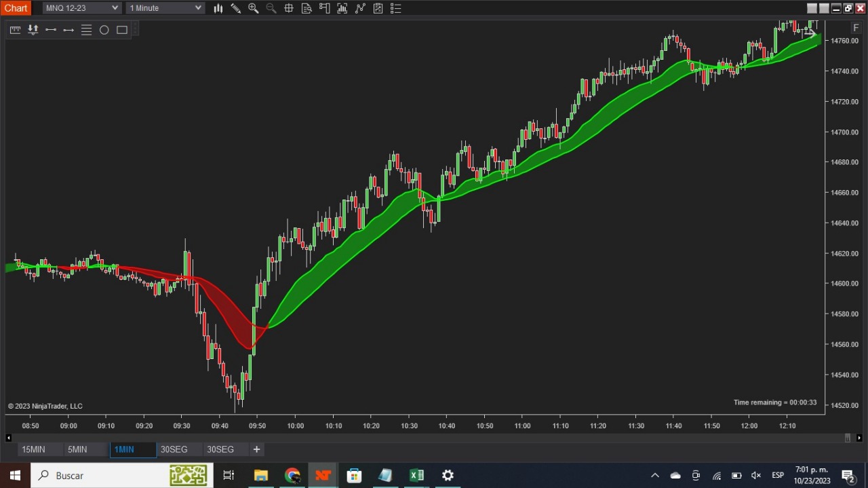Image resolution: width=868 pixels, height=488 pixels.
Task: Select the ellipse drawing tool
Action: pyautogui.click(x=104, y=30)
